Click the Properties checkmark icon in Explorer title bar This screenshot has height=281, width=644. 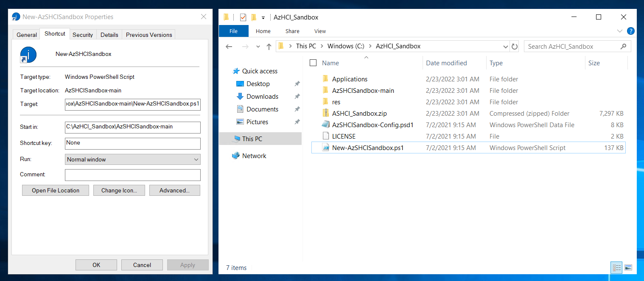(243, 17)
